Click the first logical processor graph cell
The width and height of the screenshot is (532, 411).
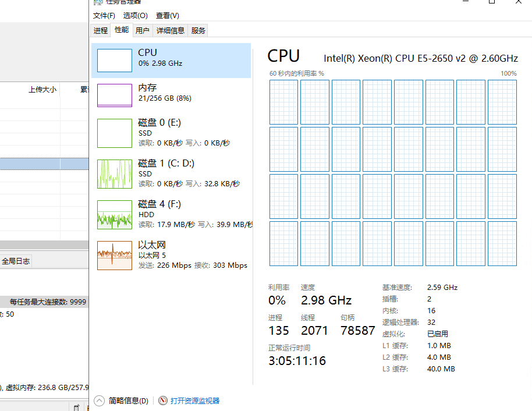click(283, 102)
